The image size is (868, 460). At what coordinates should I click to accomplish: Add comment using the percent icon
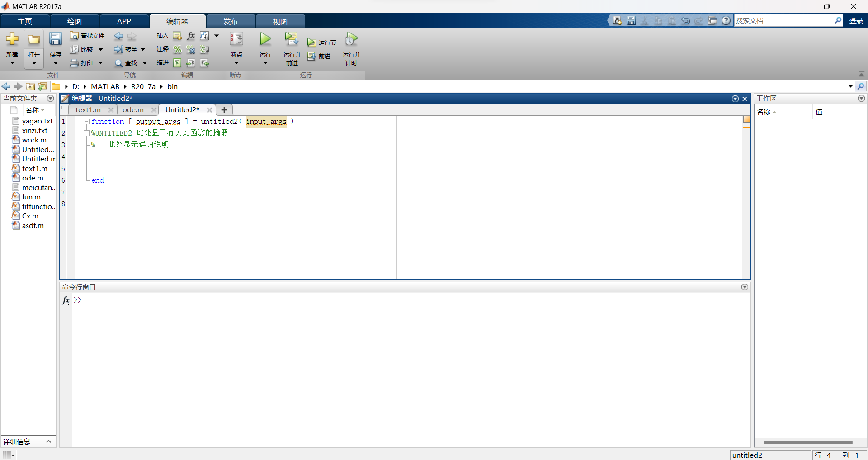coord(177,49)
